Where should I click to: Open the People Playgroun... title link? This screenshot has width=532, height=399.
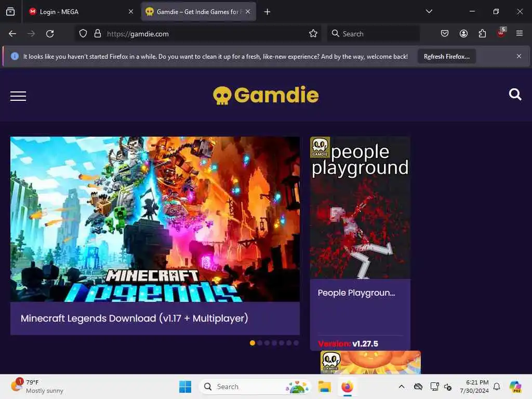[x=356, y=293]
